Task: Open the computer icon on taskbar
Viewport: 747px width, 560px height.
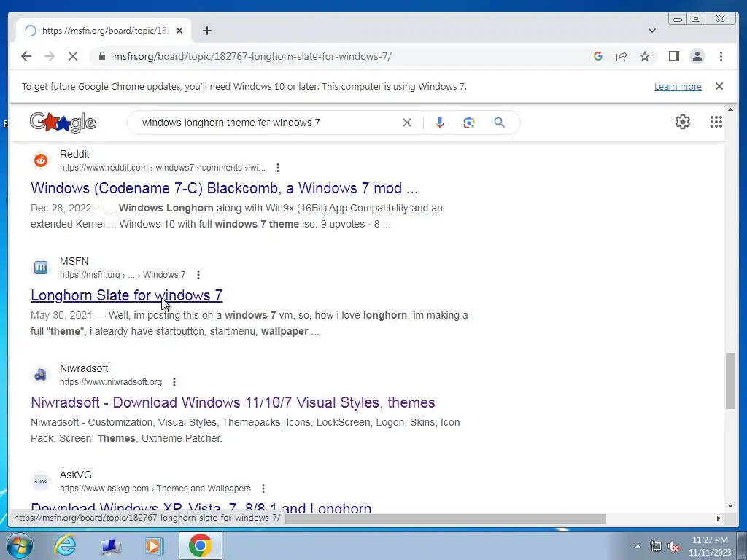Action: click(x=111, y=545)
